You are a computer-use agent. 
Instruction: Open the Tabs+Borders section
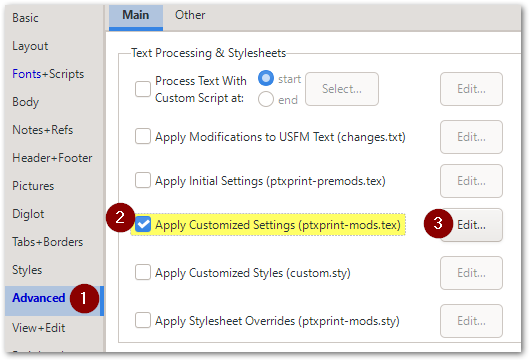point(48,242)
